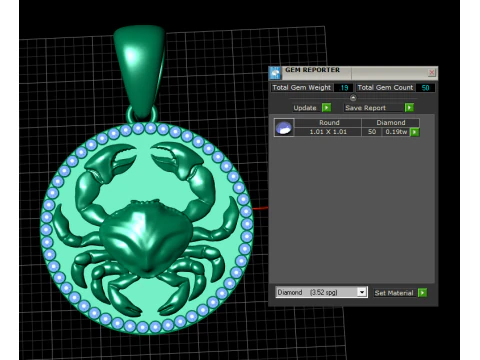This screenshot has height=360, width=480.
Task: Click the Total Gem Weight label
Action: [x=302, y=88]
